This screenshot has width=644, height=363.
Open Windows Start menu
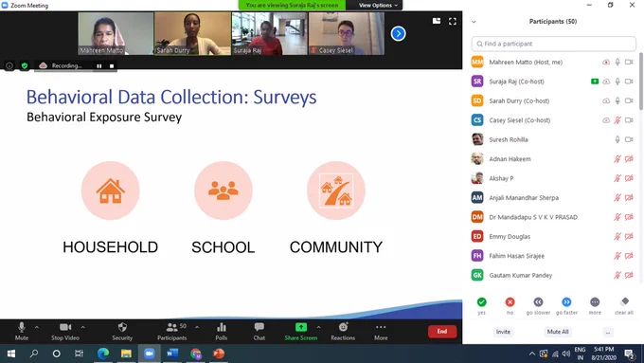point(11,354)
